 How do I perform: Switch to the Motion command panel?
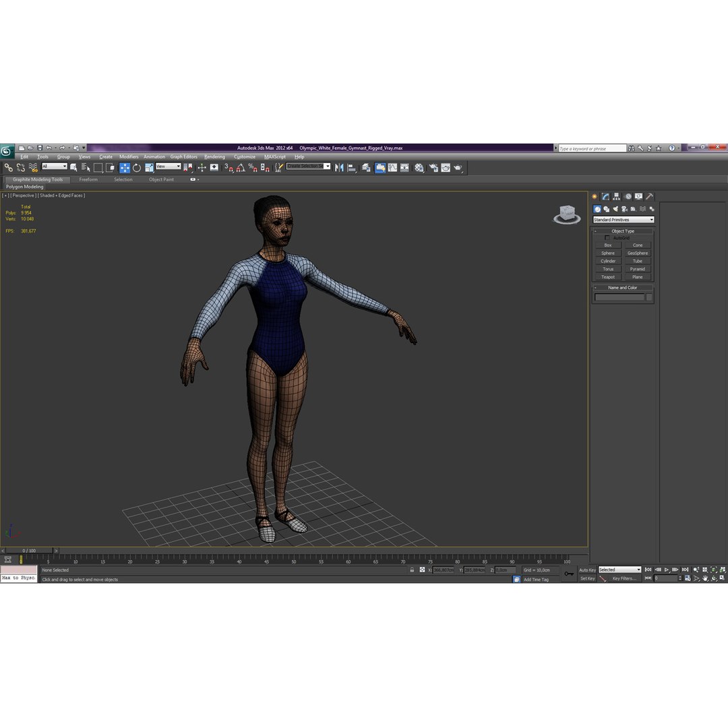(628, 197)
